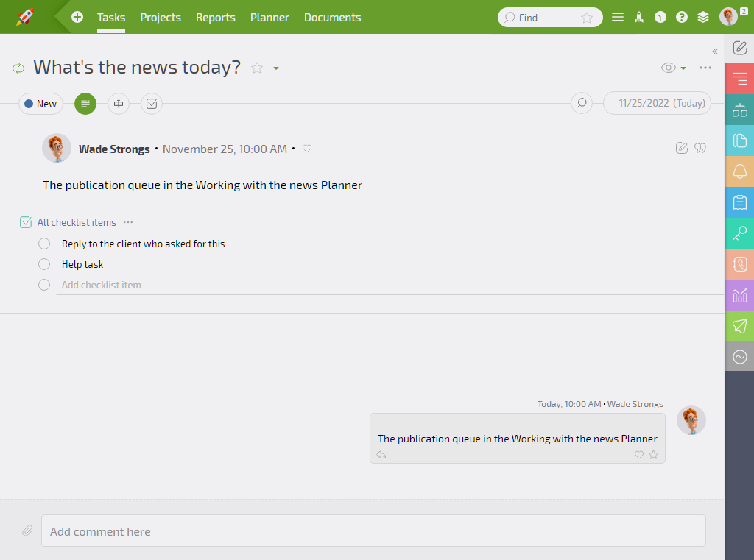Image resolution: width=754 pixels, height=560 pixels.
Task: Click the task fields view icon
Action: point(119,104)
